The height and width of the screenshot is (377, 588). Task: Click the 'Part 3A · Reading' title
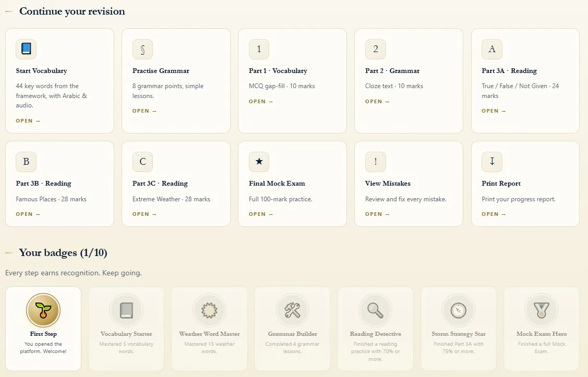509,71
